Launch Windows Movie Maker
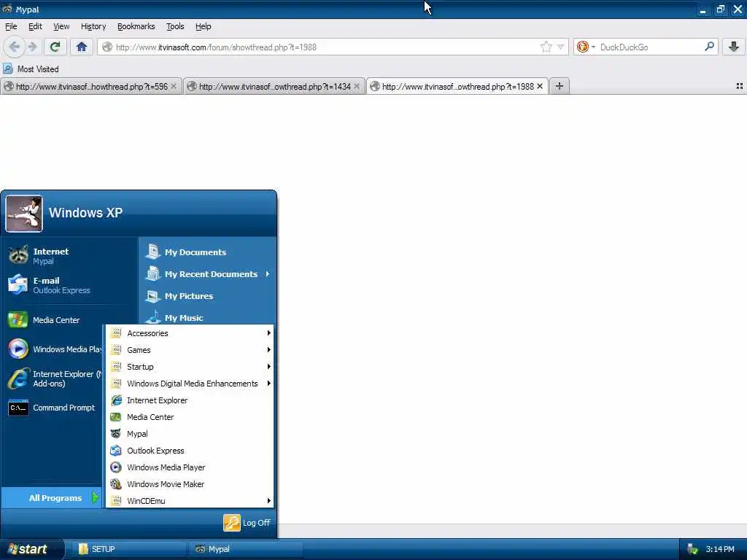The height and width of the screenshot is (560, 747). click(190, 484)
